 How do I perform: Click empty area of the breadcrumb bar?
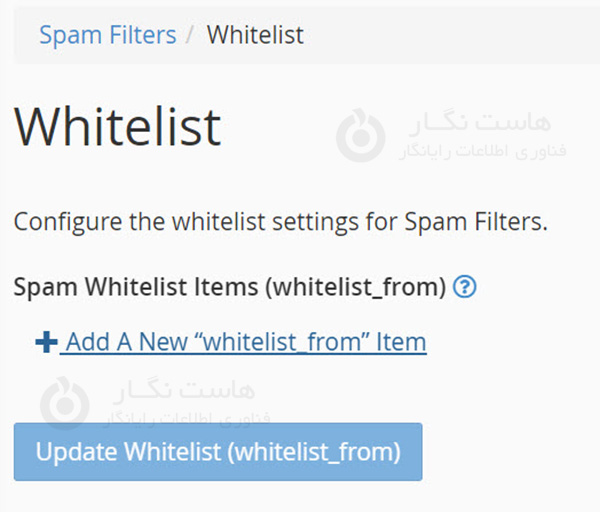pos(450,35)
